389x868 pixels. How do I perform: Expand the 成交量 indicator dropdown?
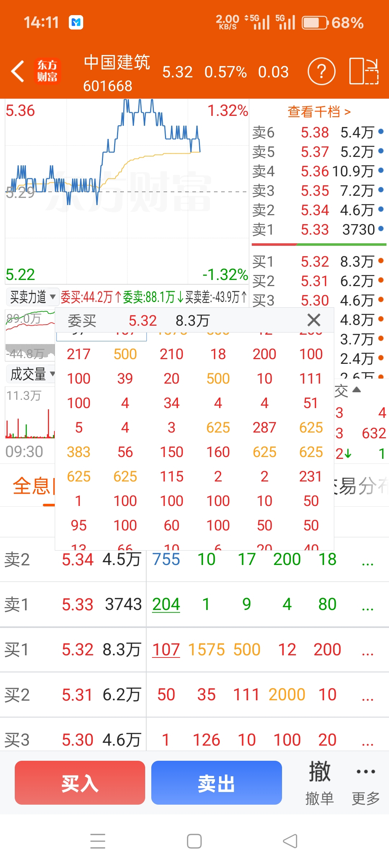click(x=31, y=374)
